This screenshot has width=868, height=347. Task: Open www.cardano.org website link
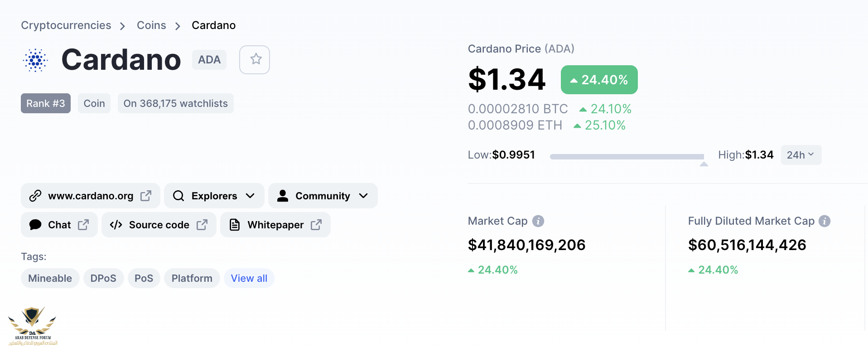tap(91, 196)
